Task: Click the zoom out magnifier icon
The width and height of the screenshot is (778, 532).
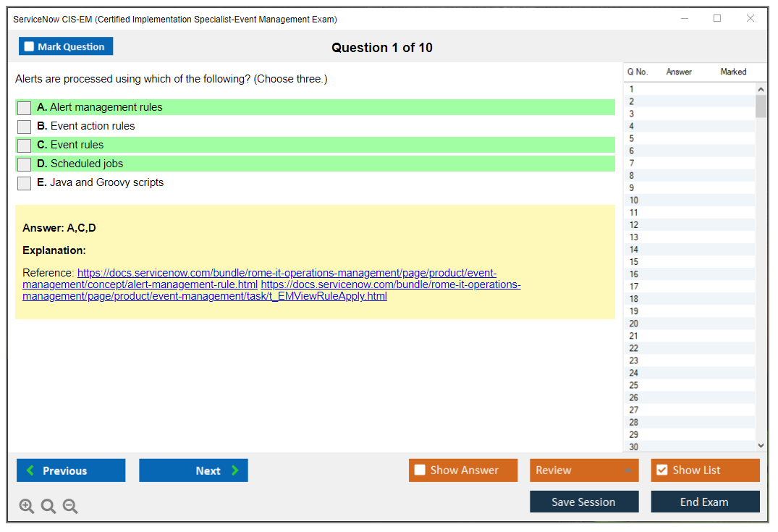Action: click(x=70, y=507)
